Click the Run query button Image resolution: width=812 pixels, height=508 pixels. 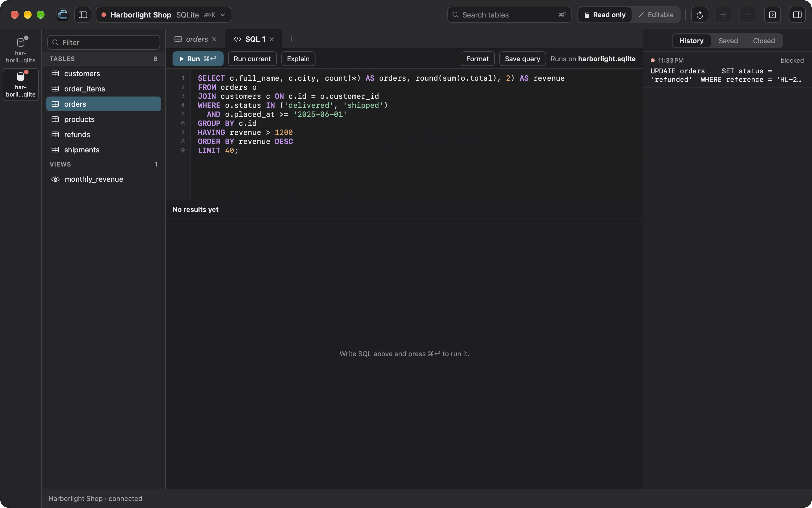(198, 59)
